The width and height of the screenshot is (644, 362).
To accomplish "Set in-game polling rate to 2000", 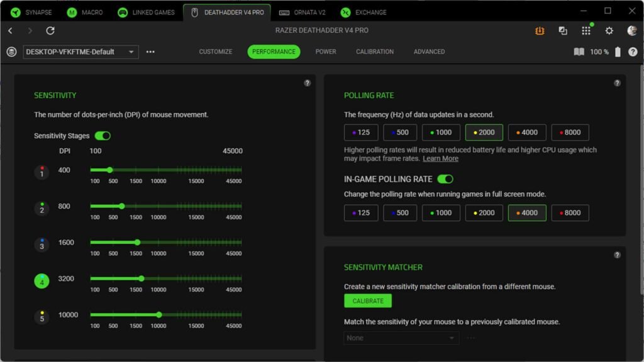I will [x=484, y=212].
